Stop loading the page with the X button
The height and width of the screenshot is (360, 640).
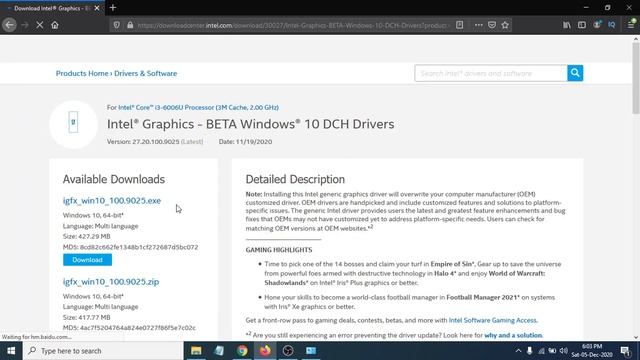click(x=40, y=25)
